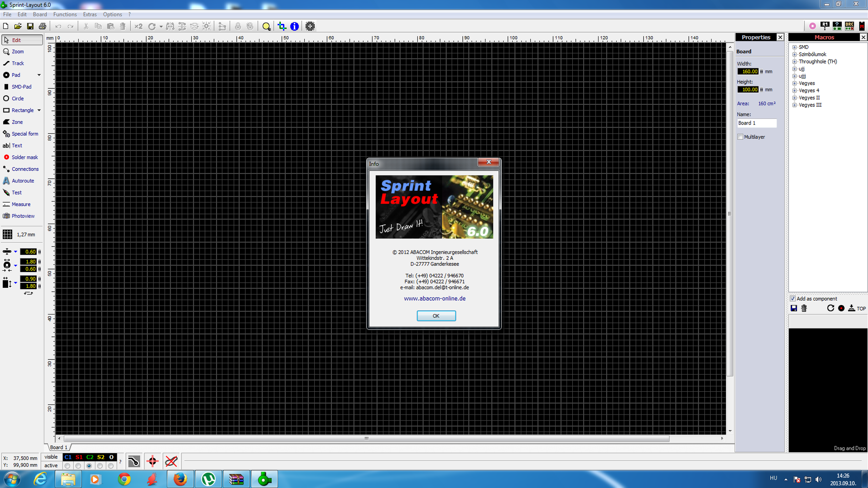Image resolution: width=868 pixels, height=488 pixels.
Task: Open the Pad tool dropdown arrow
Action: pos(39,75)
